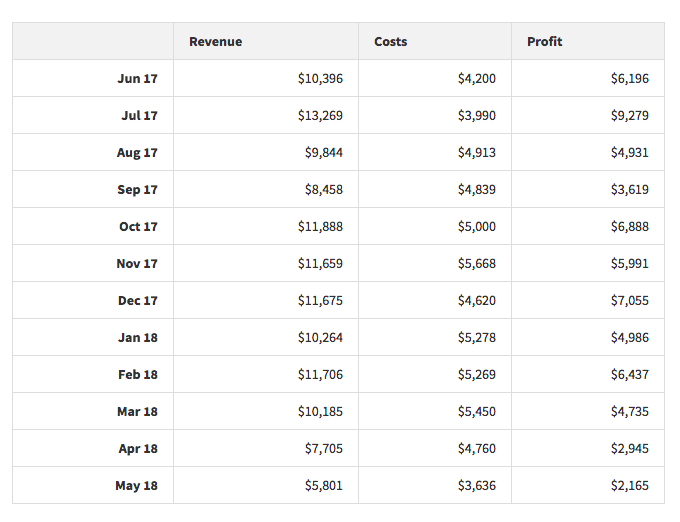Select the May 18 row label
Image resolution: width=680 pixels, height=522 pixels.
137,486
